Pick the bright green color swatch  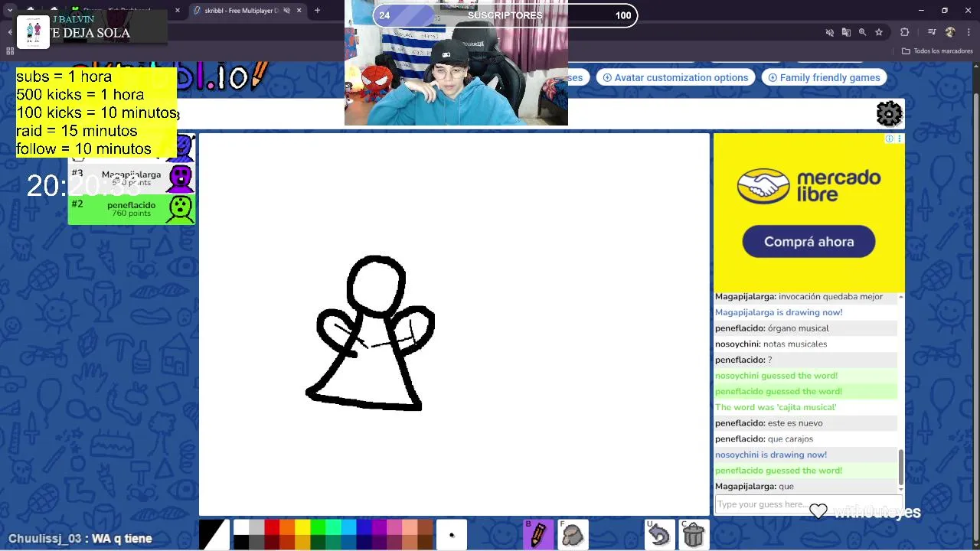318,527
